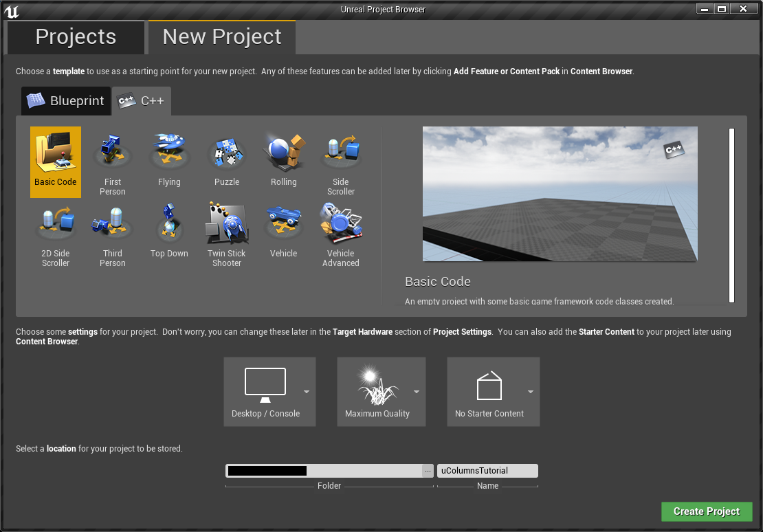Click the Create Project button
The width and height of the screenshot is (763, 532).
(707, 511)
